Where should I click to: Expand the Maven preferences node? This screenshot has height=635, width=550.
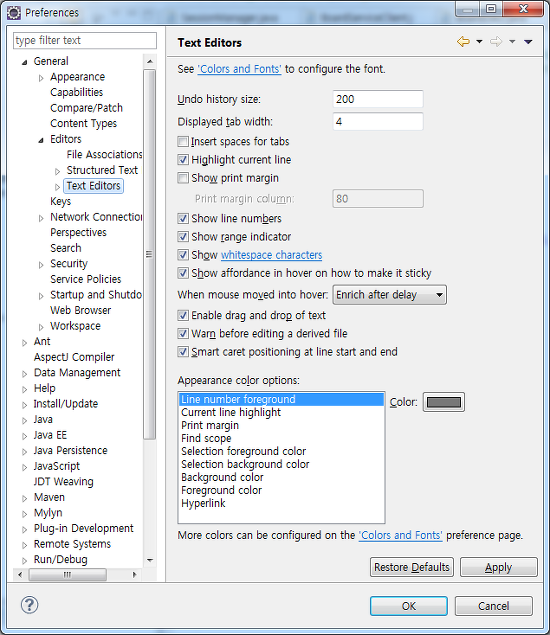pyautogui.click(x=25, y=498)
